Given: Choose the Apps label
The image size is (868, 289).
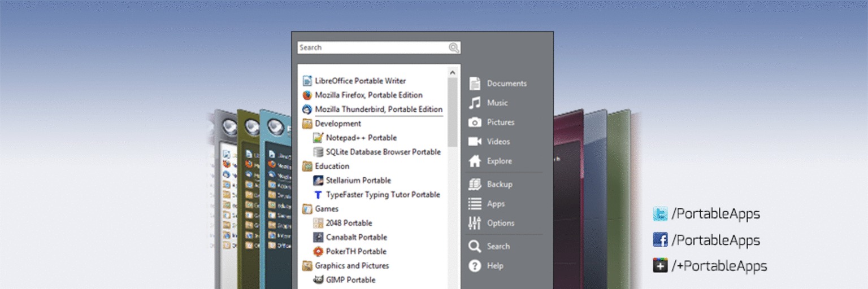Looking at the screenshot, I should pos(496,204).
